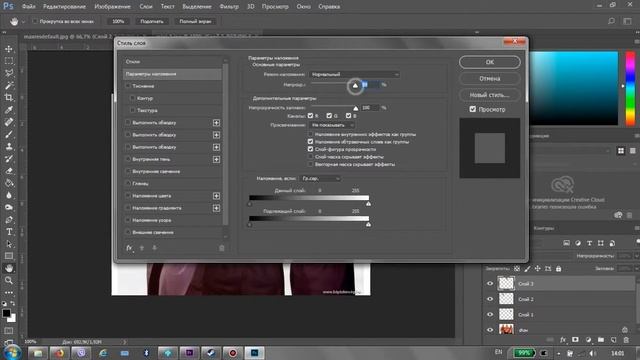Viewport: 640px width, 360px height.
Task: Hide Слой 2 with its eye icon
Action: pos(490,299)
